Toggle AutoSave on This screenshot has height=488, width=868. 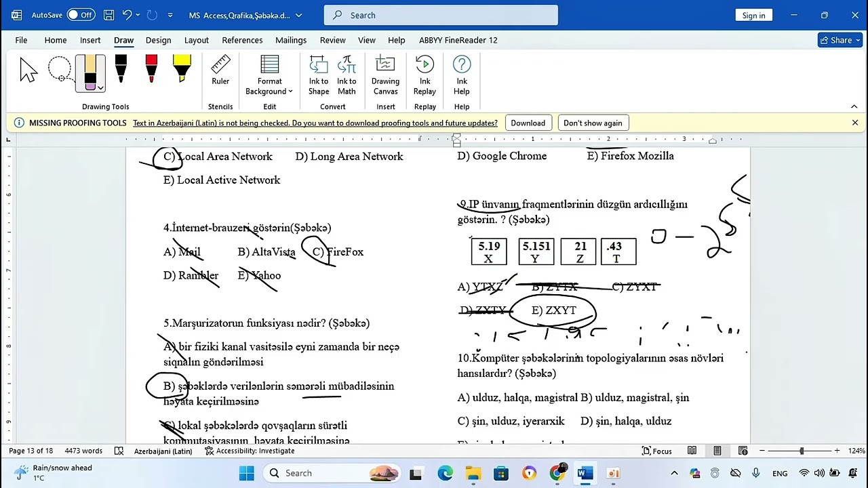81,15
